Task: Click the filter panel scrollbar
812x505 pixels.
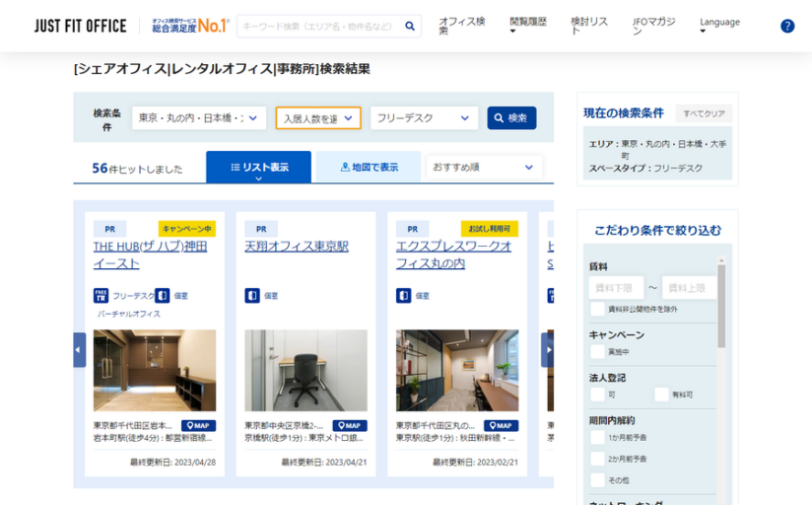Action: pyautogui.click(x=721, y=306)
